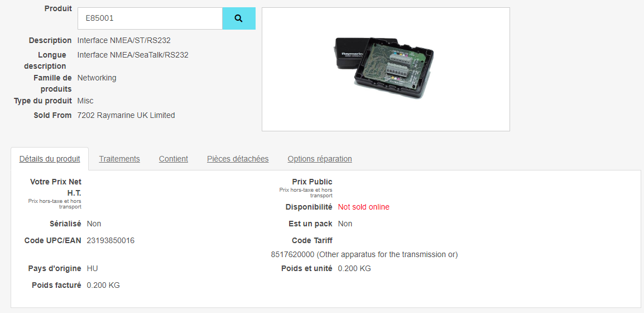The width and height of the screenshot is (644, 313).
Task: Click the Poids facturé 0.200 KG value
Action: click(x=103, y=285)
